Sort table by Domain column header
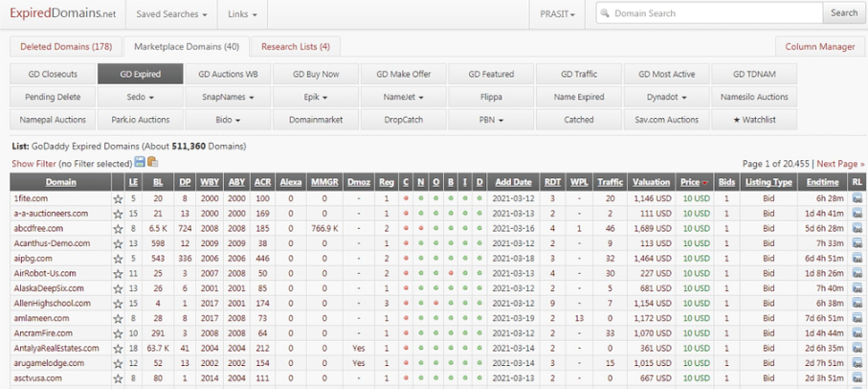 click(61, 182)
